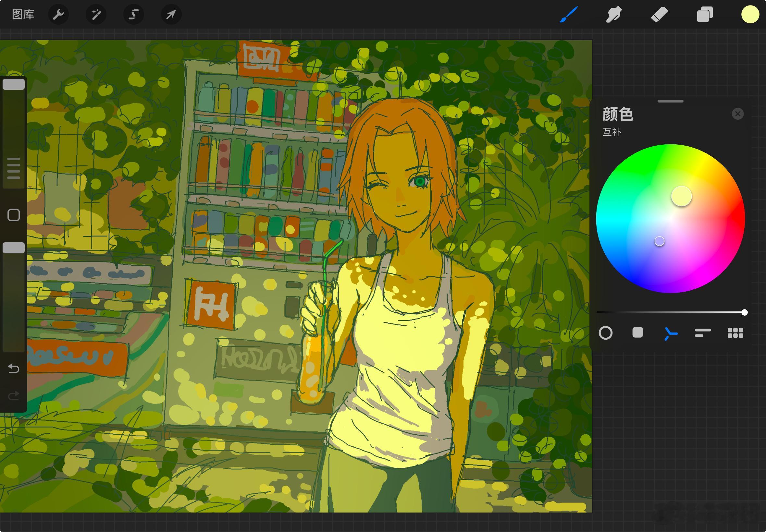Open the Layers panel
The image size is (766, 532).
pos(705,14)
